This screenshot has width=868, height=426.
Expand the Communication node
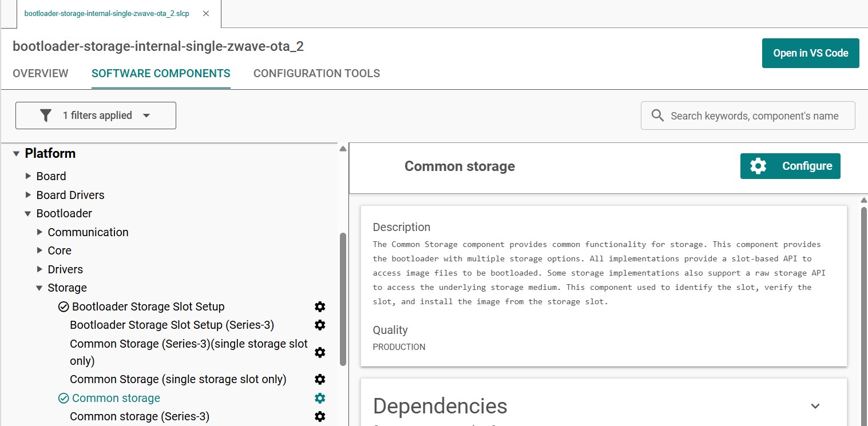pos(39,232)
